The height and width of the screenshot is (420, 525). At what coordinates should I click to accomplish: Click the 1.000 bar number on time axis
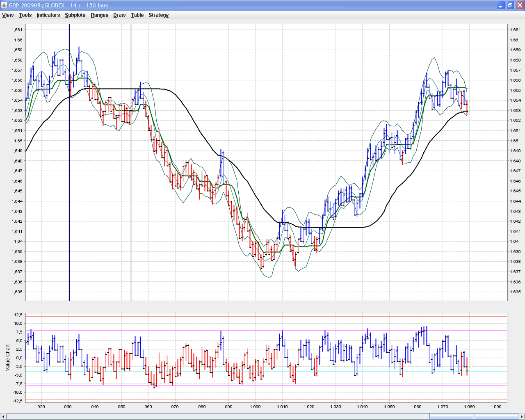tap(255, 407)
